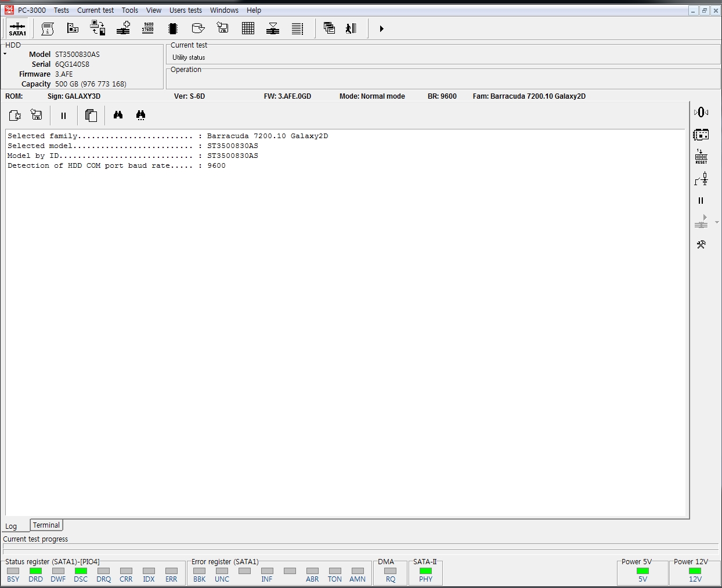
Task: Open the Tests menu
Action: (61, 10)
